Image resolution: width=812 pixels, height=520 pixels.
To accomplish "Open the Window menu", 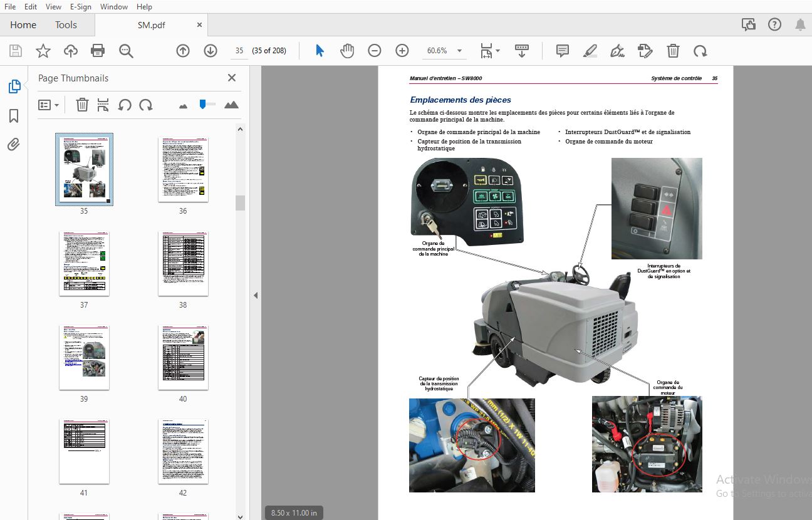I will point(114,7).
